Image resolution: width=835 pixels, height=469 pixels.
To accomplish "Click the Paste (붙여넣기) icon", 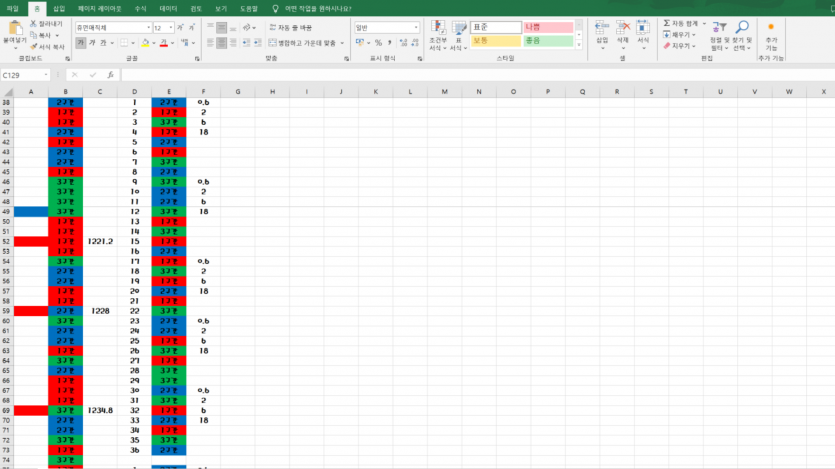I will tap(15, 30).
